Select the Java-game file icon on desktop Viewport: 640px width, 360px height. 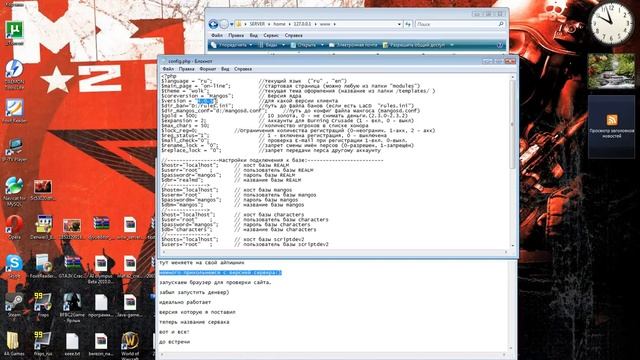click(x=130, y=304)
